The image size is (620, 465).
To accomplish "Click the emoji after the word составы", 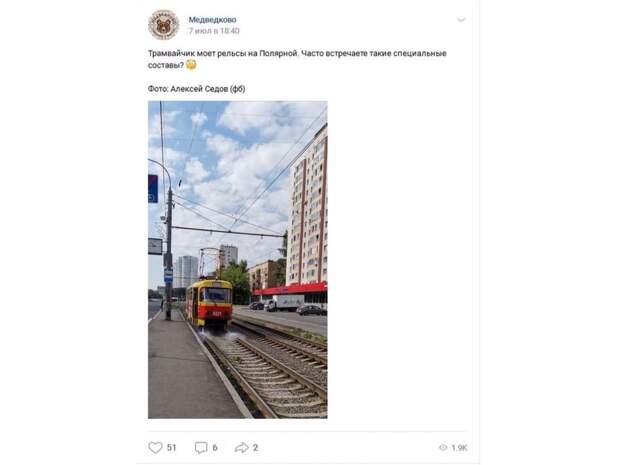I will click(x=191, y=64).
